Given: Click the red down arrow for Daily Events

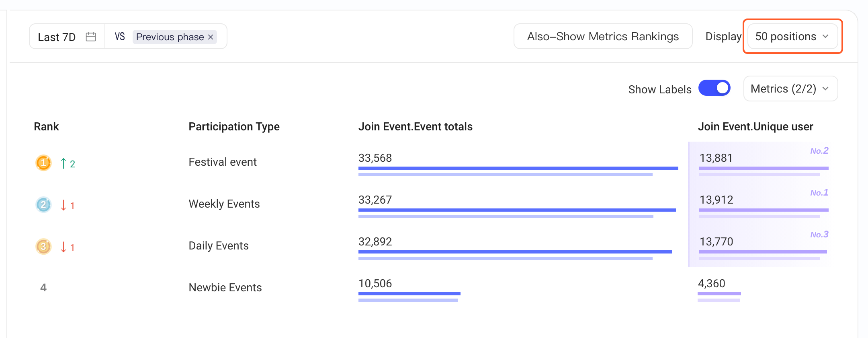Looking at the screenshot, I should [63, 247].
